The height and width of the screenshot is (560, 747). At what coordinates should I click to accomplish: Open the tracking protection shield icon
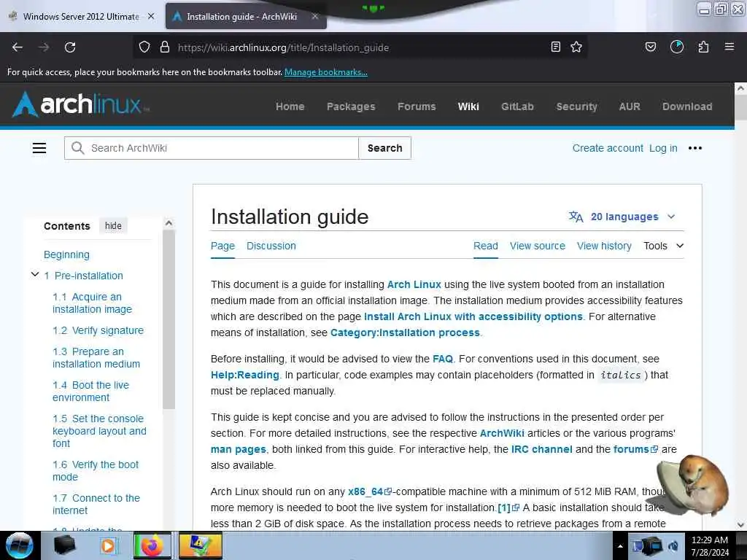coord(144,47)
